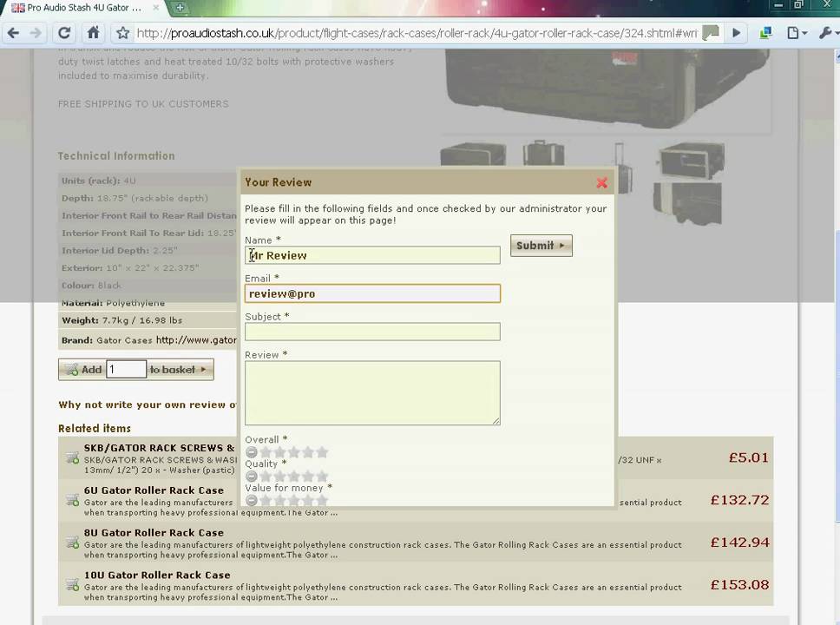Click the £5.01 price
Viewport: 840px width, 625px height.
click(x=748, y=457)
